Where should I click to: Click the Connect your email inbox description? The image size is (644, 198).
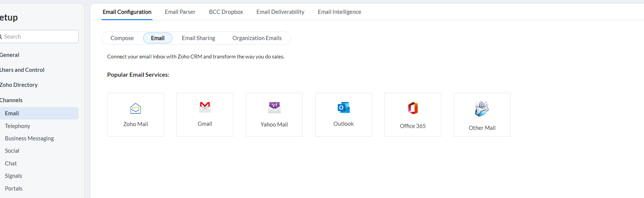point(196,57)
